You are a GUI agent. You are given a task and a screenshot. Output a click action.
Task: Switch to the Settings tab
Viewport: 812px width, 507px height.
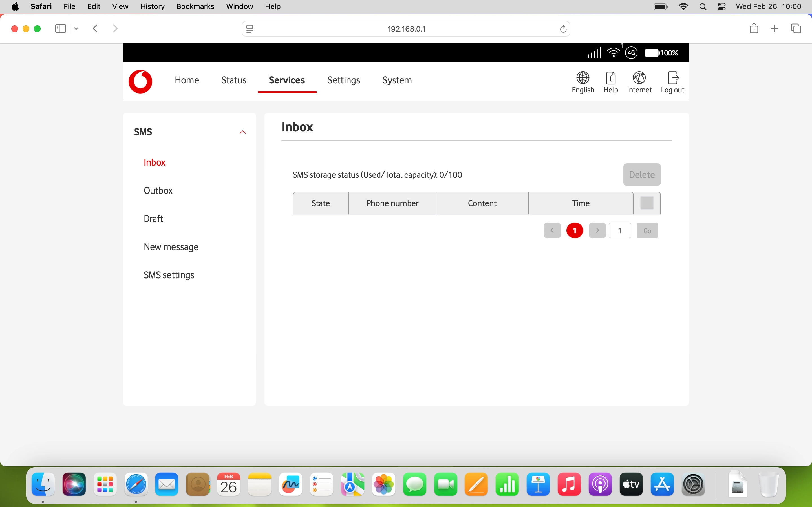(344, 80)
